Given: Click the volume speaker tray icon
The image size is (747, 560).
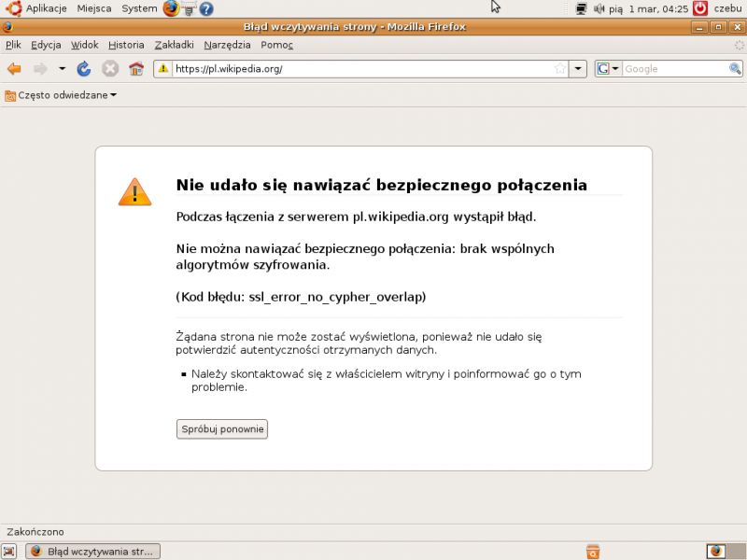Looking at the screenshot, I should point(599,8).
